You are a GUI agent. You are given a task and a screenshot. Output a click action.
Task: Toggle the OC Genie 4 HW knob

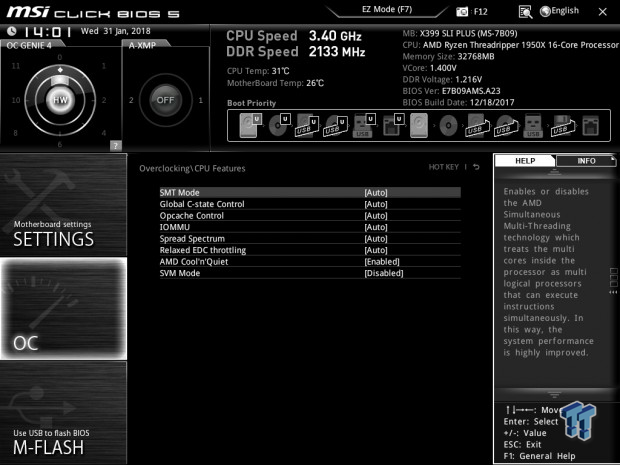point(60,100)
